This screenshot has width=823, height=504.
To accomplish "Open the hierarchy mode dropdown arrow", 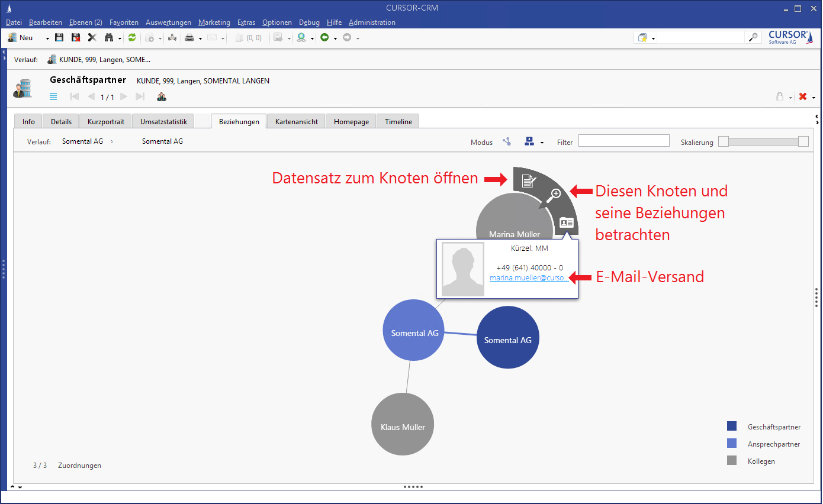I will [x=541, y=143].
